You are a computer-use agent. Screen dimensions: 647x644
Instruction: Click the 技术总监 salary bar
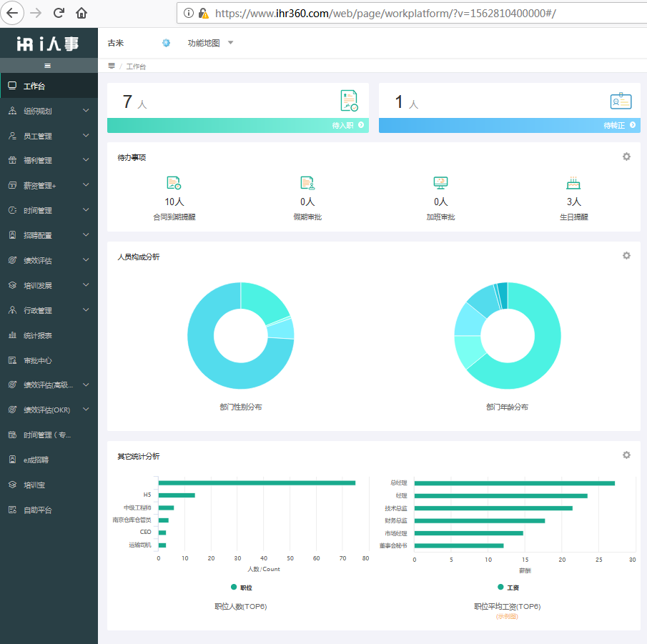click(493, 508)
